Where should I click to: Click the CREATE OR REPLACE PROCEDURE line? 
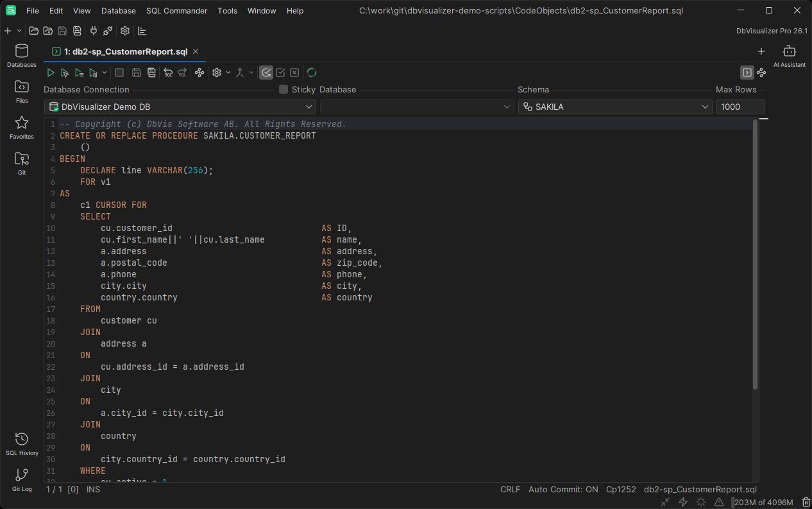(188, 136)
